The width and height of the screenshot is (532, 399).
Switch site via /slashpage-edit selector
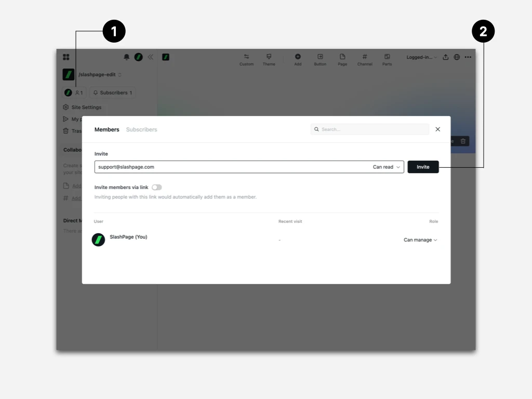tap(100, 75)
